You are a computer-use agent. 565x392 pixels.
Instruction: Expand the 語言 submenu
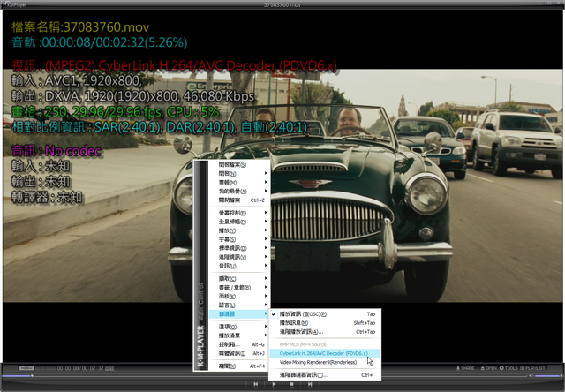point(239,305)
